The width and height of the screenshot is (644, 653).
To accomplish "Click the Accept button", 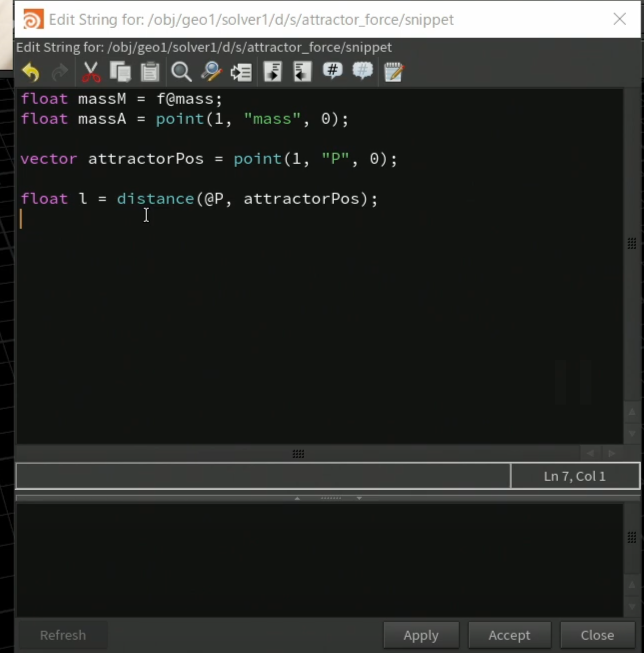I will pos(509,635).
